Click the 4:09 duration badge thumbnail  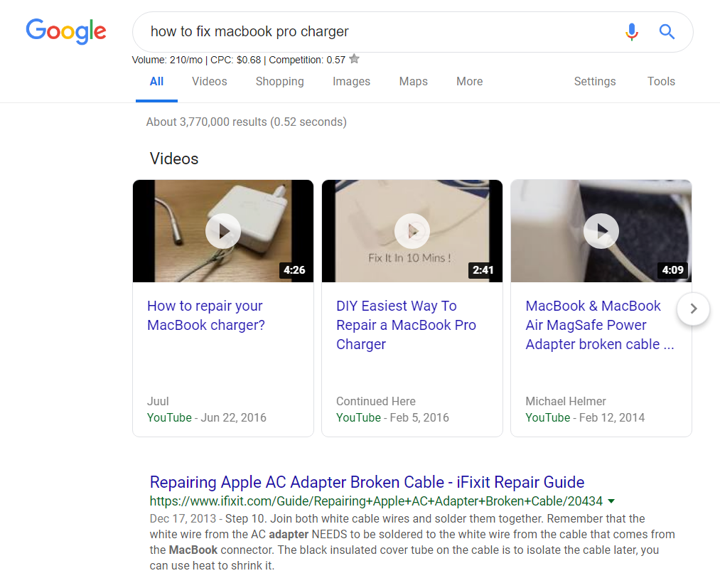[672, 270]
